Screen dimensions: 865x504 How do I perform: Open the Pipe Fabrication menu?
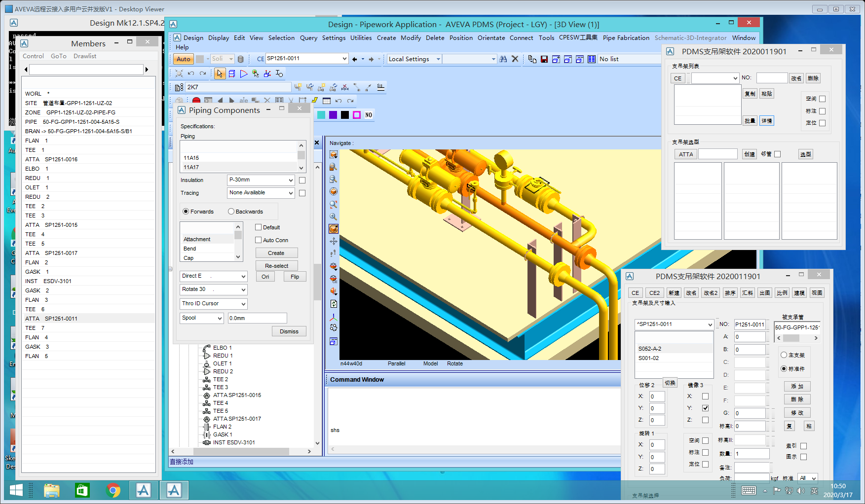[x=626, y=38]
